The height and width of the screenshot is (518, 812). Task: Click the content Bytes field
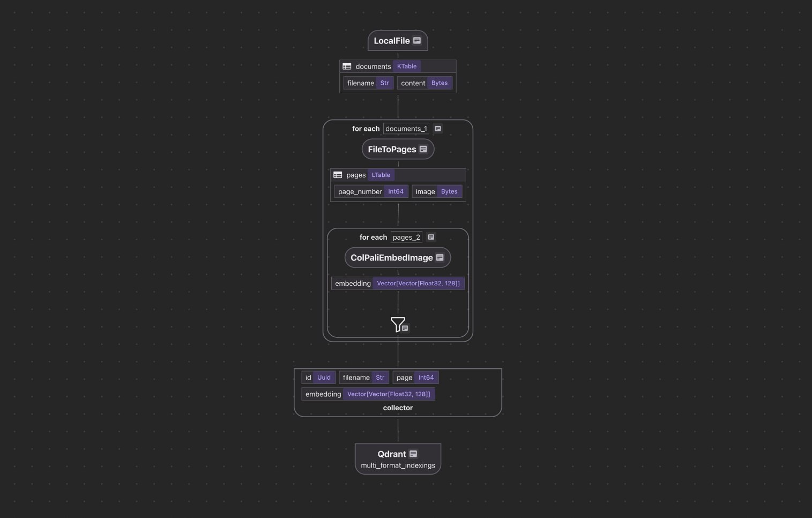[424, 83]
